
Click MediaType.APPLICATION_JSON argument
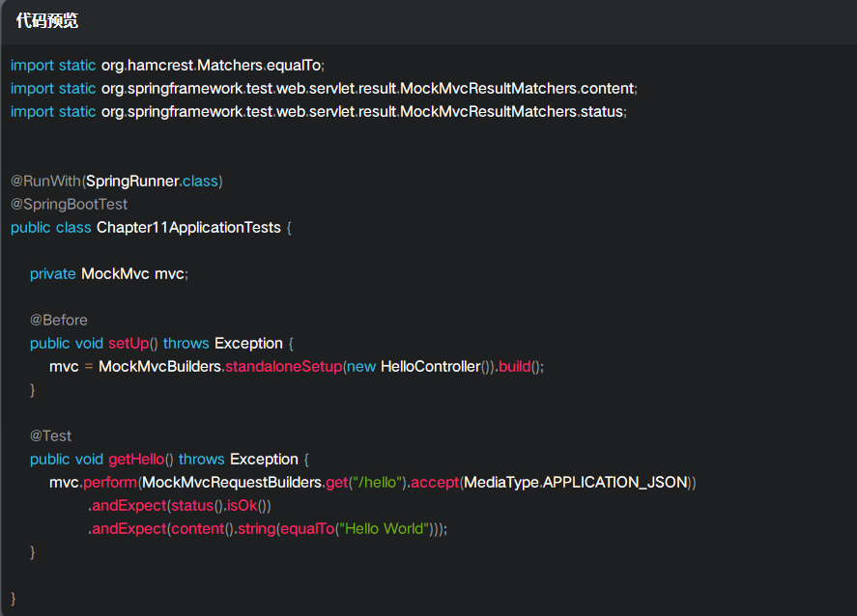[x=576, y=482]
